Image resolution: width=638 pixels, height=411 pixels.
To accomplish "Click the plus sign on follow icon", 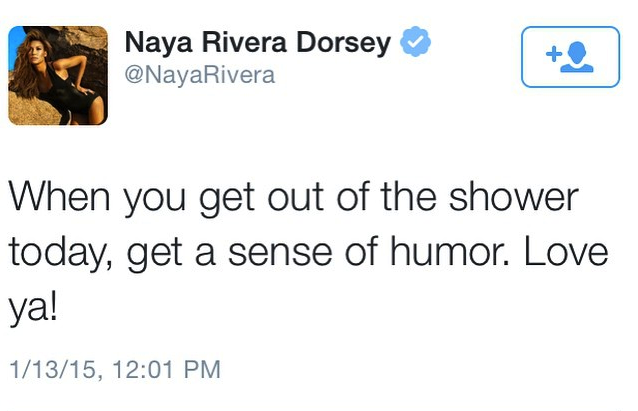I will click(x=554, y=54).
